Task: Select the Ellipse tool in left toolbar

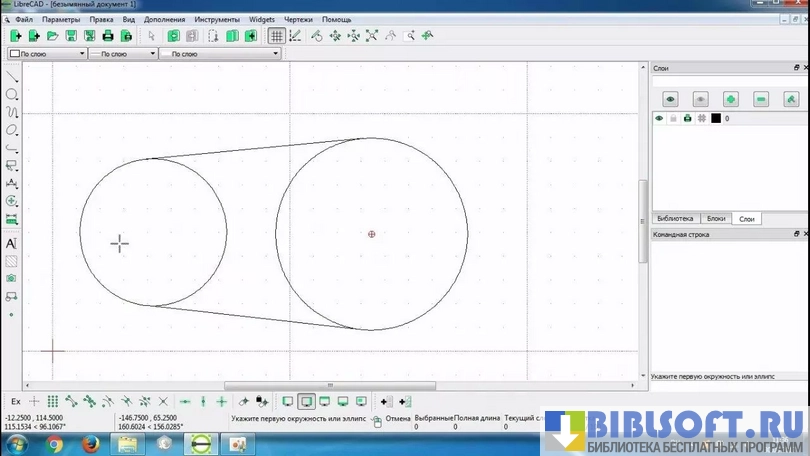Action: (x=12, y=130)
